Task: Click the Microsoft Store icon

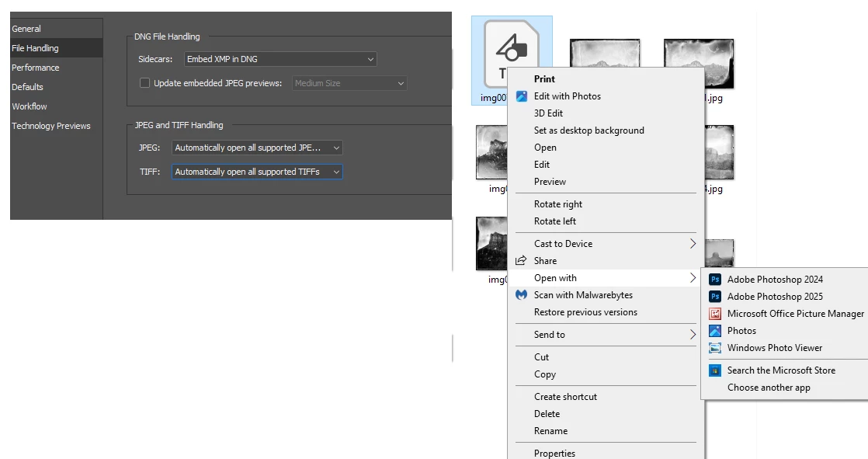Action: pyautogui.click(x=715, y=370)
